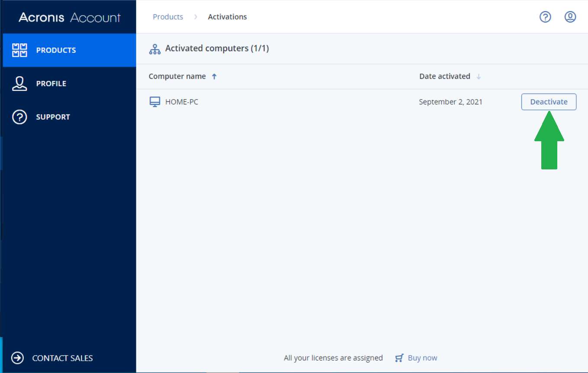This screenshot has width=588, height=373.
Task: Click the Profile person icon in sidebar
Action: click(19, 84)
